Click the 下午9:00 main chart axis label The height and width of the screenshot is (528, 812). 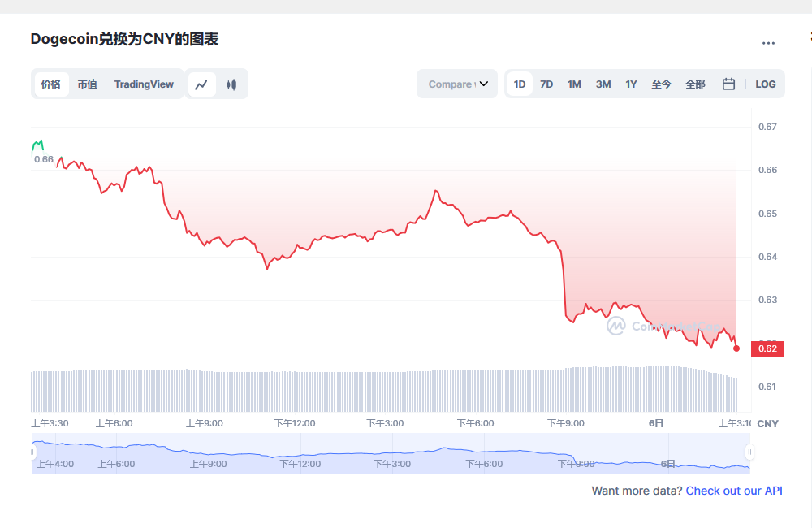tap(565, 423)
